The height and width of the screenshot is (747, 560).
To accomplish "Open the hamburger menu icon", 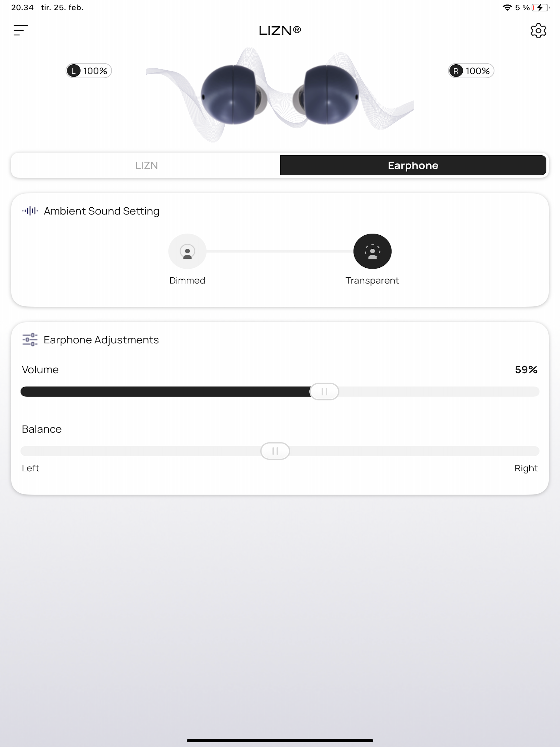I will (x=21, y=30).
